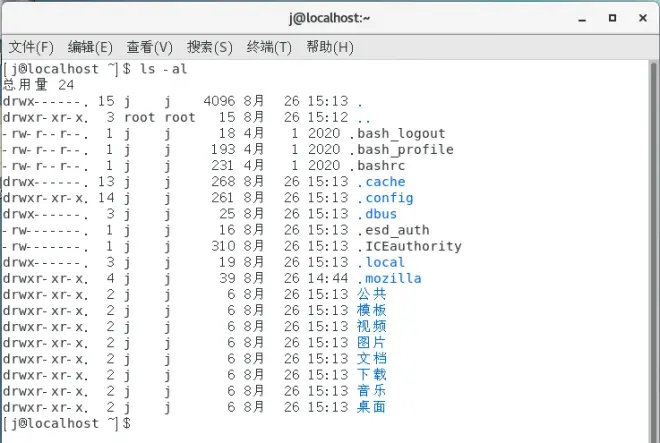This screenshot has height=443, width=660.
Task: Close the j@localhost terminal window
Action: (643, 18)
